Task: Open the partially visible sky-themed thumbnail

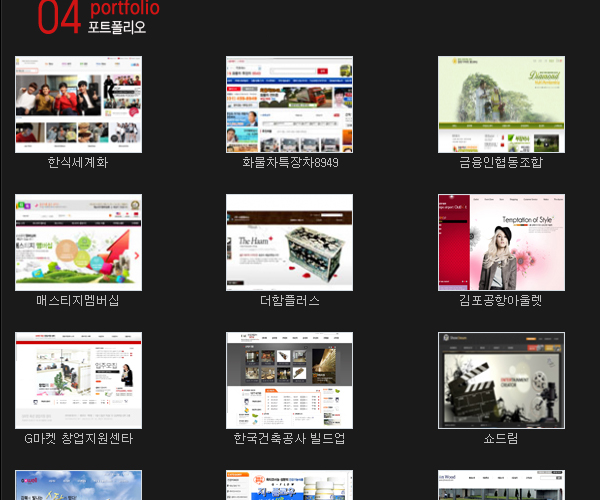Action: click(x=78, y=485)
